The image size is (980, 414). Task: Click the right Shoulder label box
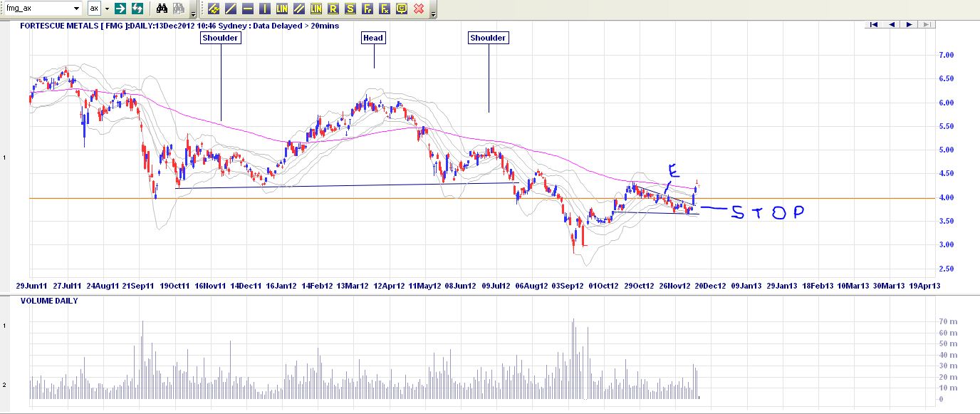(489, 38)
